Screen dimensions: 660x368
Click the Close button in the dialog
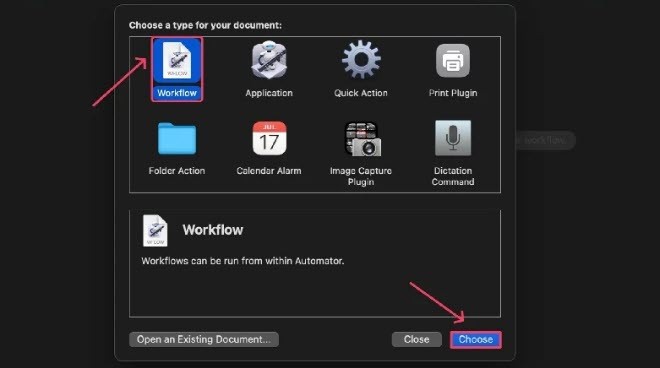coord(416,339)
